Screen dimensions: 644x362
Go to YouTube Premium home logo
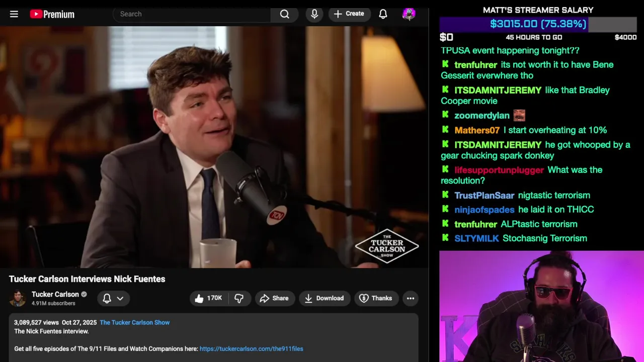[52, 14]
